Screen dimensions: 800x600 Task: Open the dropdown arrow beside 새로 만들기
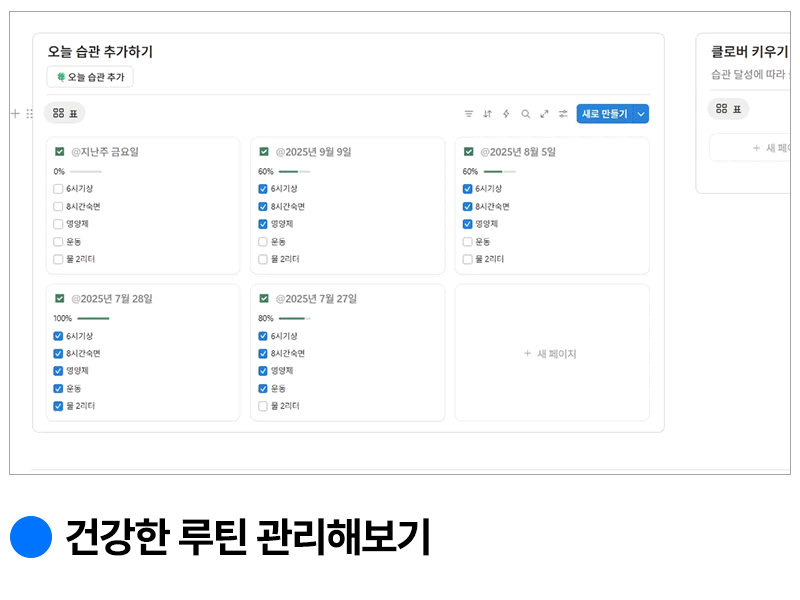point(641,114)
